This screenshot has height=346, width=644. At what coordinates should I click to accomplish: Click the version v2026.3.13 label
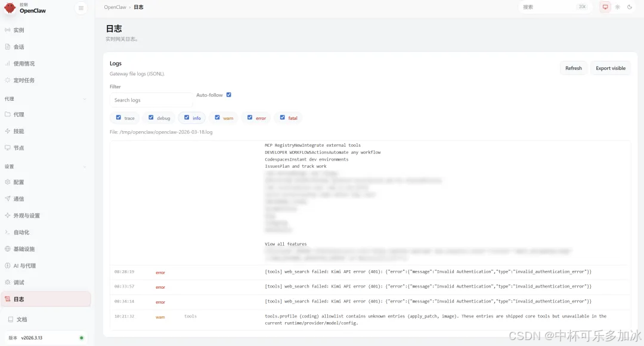pos(32,338)
